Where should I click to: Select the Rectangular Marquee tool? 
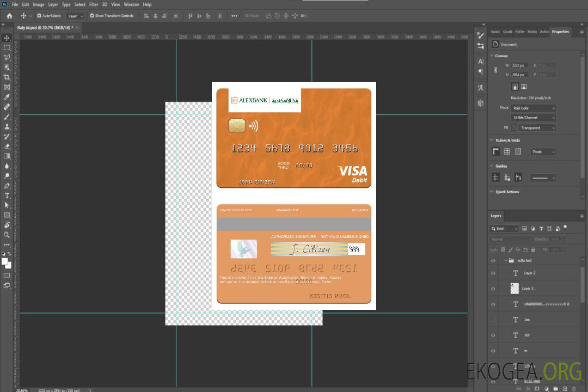pos(7,48)
